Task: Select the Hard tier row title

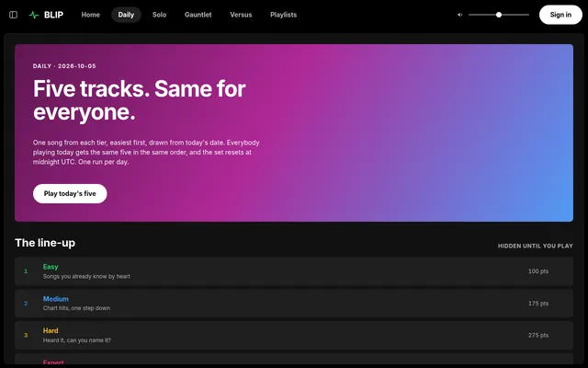Action: (x=51, y=330)
